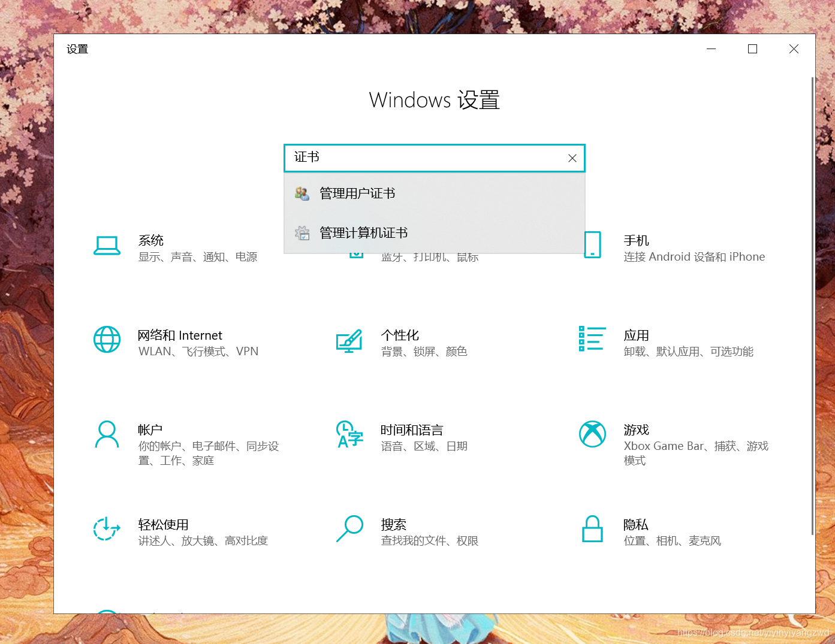Click the icon beside 管理用户证书

302,193
